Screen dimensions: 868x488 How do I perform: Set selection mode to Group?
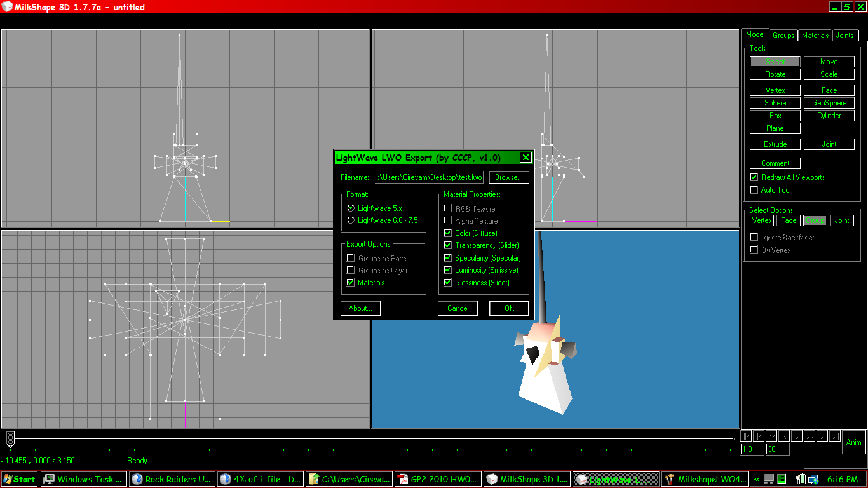[815, 220]
